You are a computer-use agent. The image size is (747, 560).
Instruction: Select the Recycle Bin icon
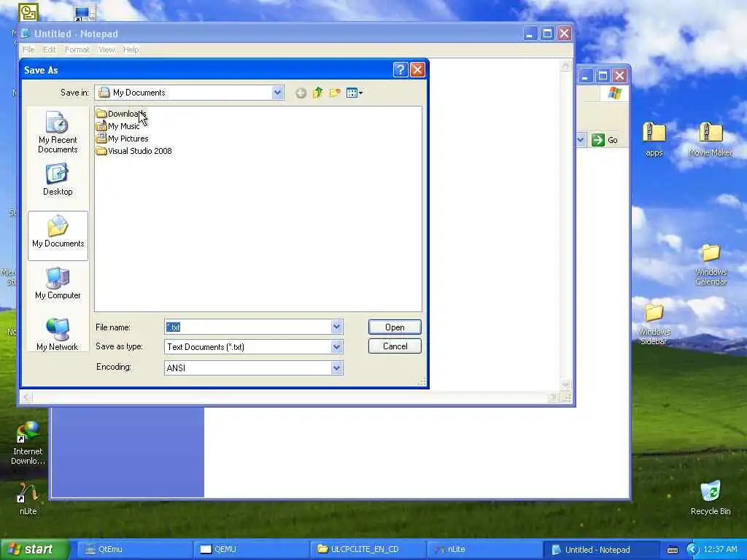tap(711, 498)
